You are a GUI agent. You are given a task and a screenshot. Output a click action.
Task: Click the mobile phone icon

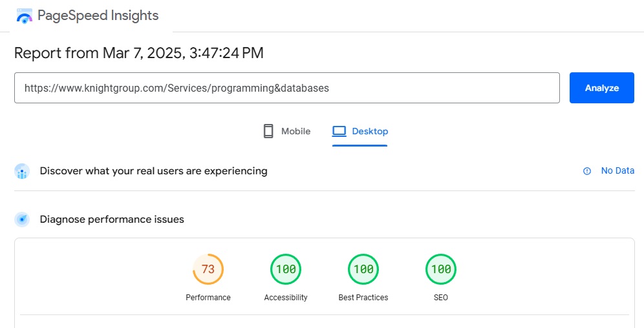(x=268, y=131)
